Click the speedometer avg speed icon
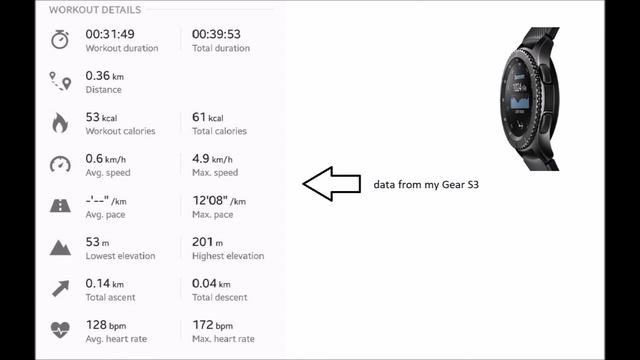This screenshot has width=640, height=360. point(60,164)
